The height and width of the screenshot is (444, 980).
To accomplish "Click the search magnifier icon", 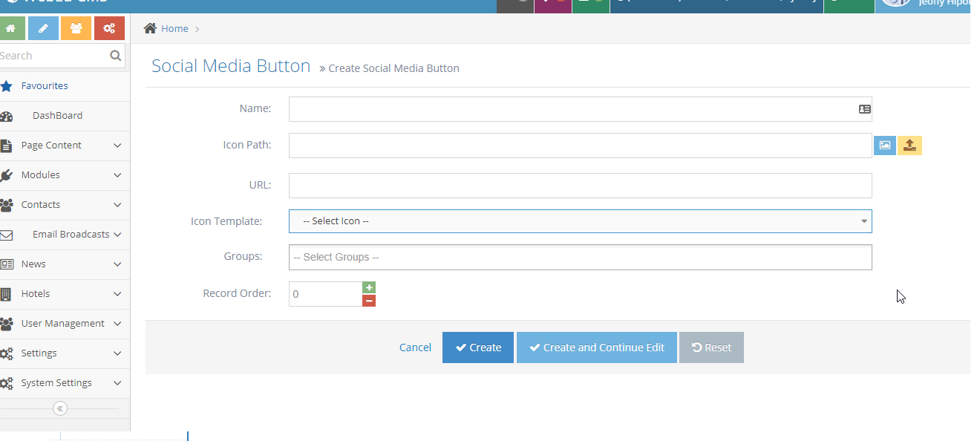I will 115,55.
